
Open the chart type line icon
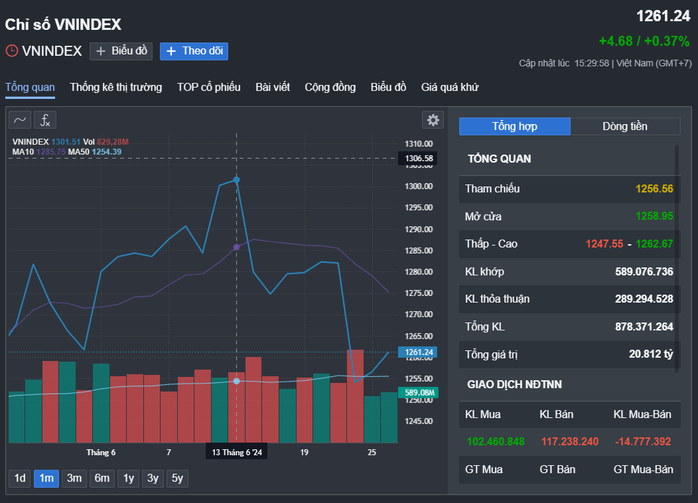20,120
